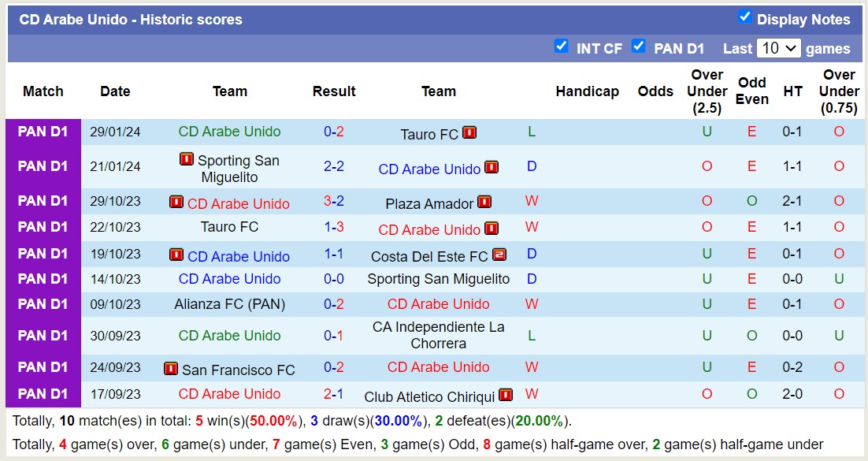
Task: Click red card icon next to Costa Del Este FC
Action: tap(499, 255)
